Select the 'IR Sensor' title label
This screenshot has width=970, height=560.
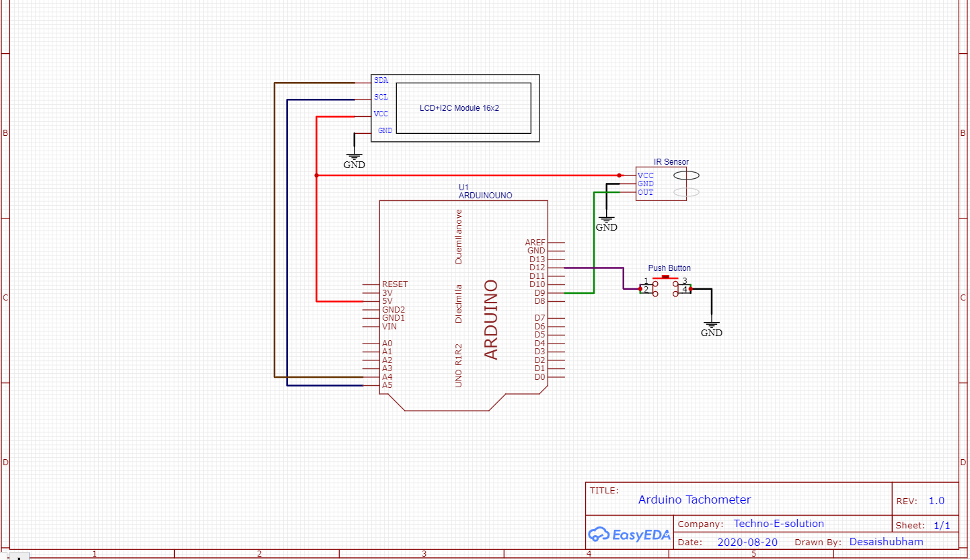coord(671,162)
